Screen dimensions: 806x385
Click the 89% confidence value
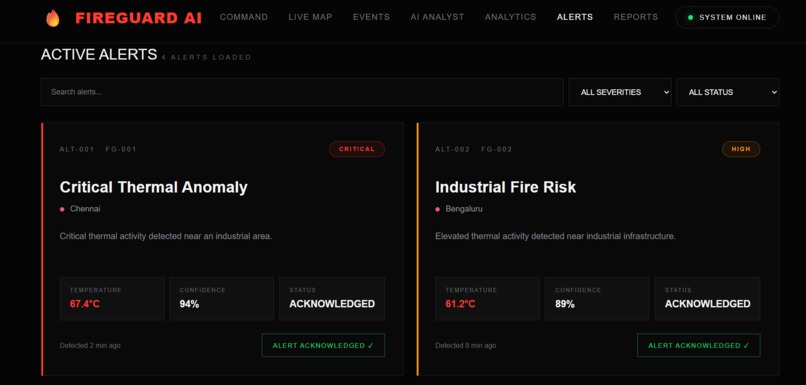coord(565,304)
